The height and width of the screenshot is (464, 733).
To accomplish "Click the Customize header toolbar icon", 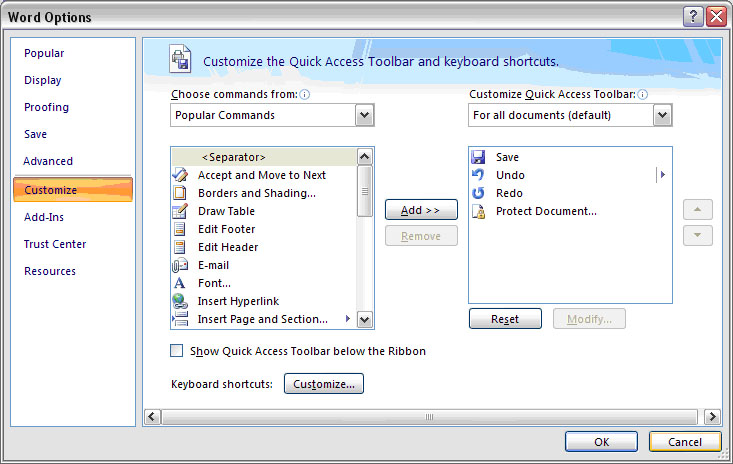I will (180, 58).
